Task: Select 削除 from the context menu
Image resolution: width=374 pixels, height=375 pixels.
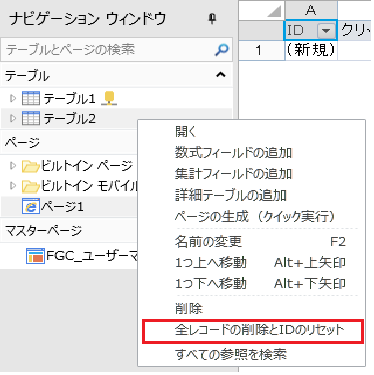Action: (251, 309)
